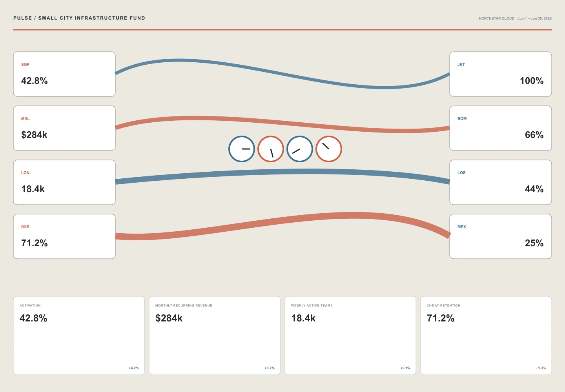Select the "WEEKLY ACTIVE TEAMS" title
Screen dimensions: 565x392
click(x=312, y=305)
